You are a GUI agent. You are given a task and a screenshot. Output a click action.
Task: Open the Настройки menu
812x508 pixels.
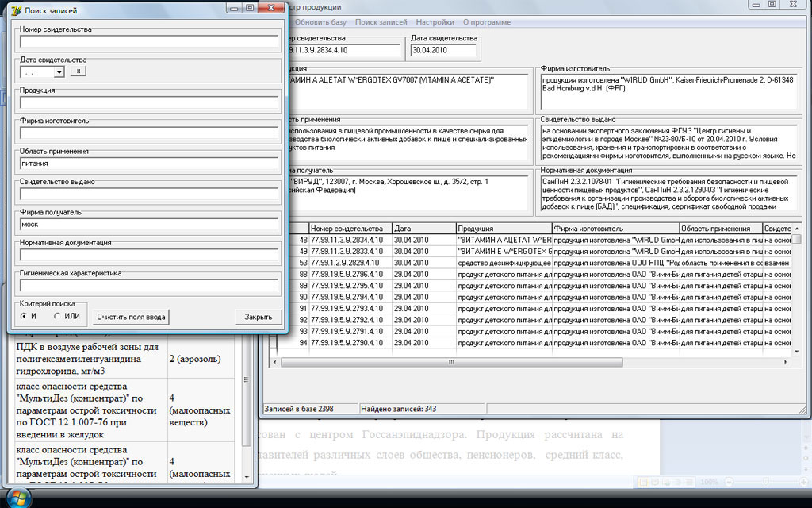pos(435,22)
